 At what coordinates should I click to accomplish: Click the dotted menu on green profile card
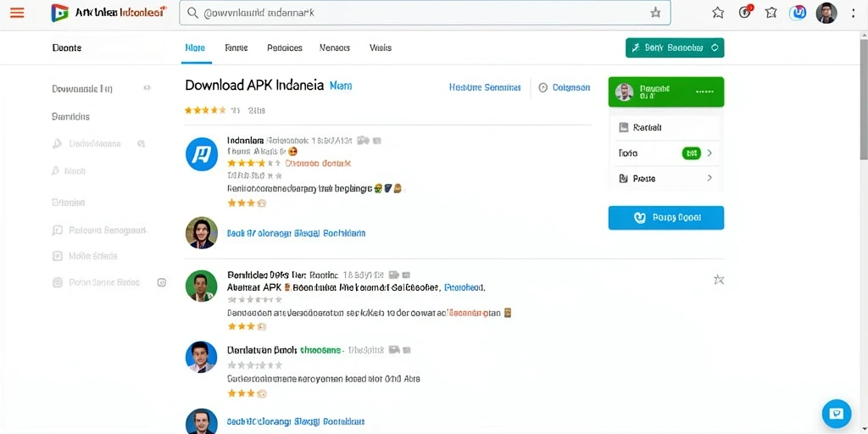point(704,92)
